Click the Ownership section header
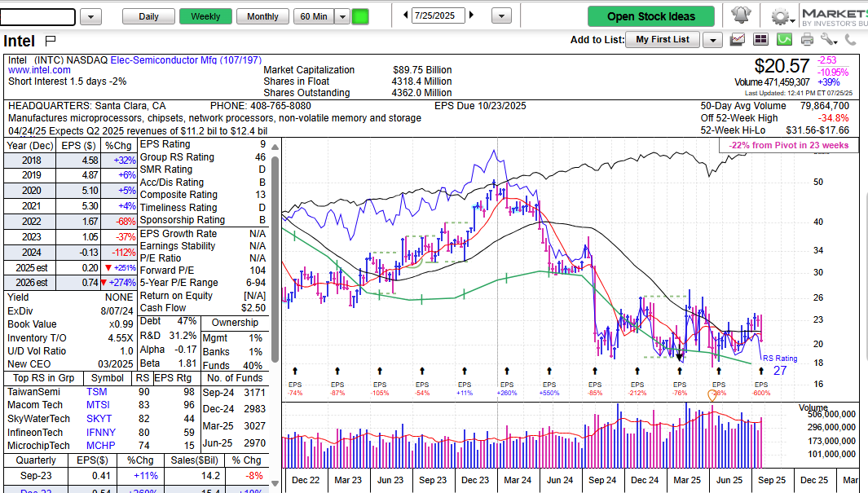The image size is (868, 493). (235, 323)
